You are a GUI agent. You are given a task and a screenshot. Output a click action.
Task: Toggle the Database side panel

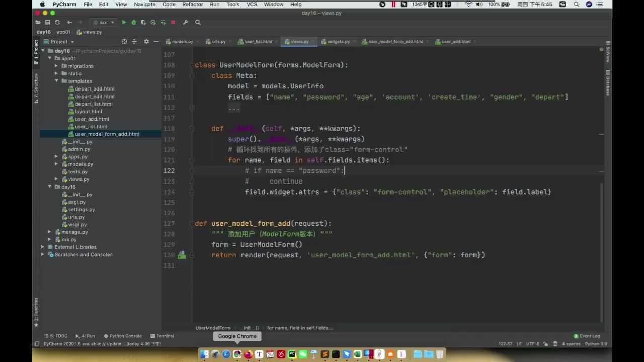[x=608, y=83]
